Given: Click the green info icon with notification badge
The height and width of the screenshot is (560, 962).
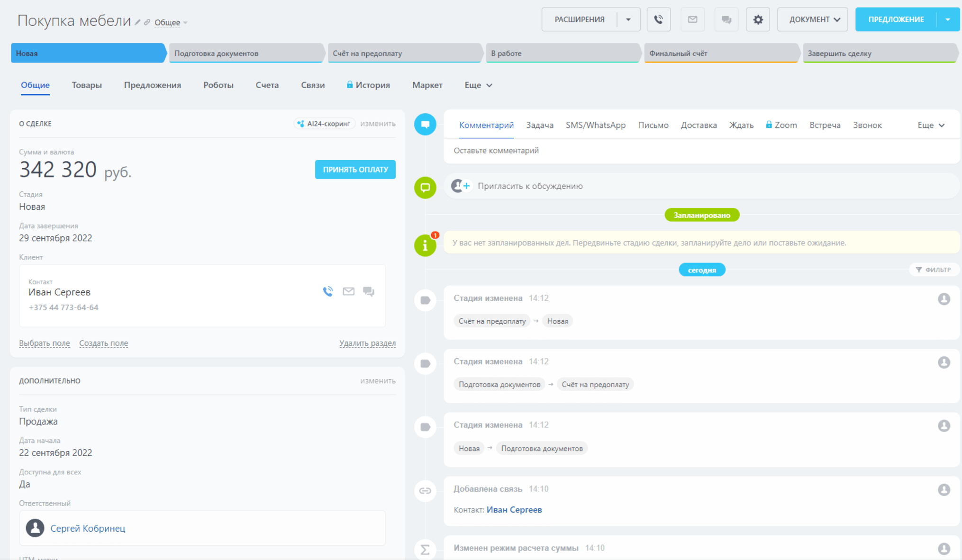Looking at the screenshot, I should pos(425,245).
